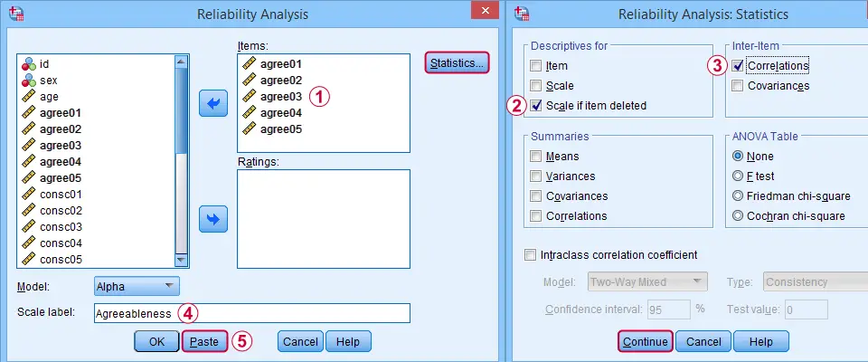The height and width of the screenshot is (362, 868).
Task: Select the id variable nominal icon
Action: (x=28, y=64)
